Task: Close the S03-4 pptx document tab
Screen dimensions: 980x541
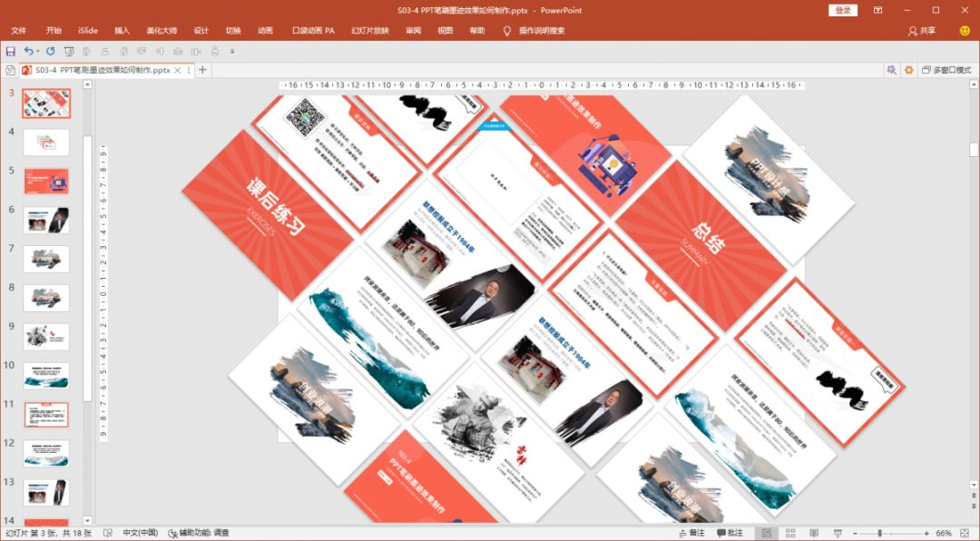Action: (178, 71)
